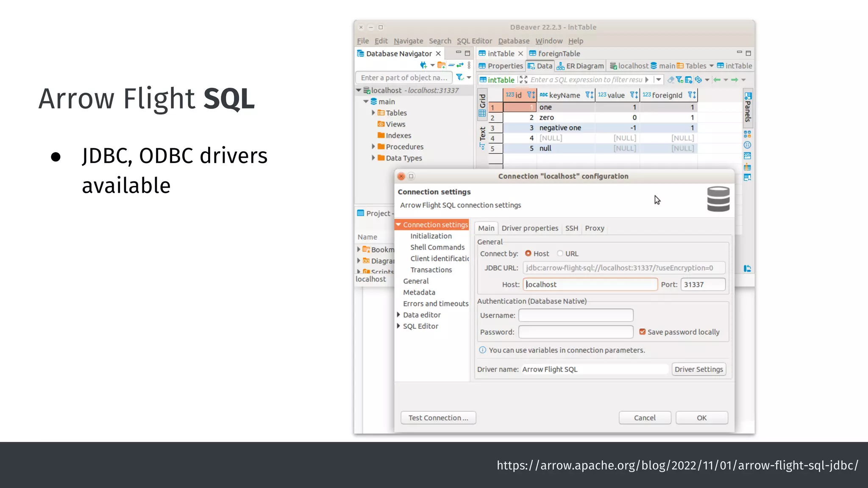868x488 pixels.
Task: Click the Port input field
Action: (703, 284)
